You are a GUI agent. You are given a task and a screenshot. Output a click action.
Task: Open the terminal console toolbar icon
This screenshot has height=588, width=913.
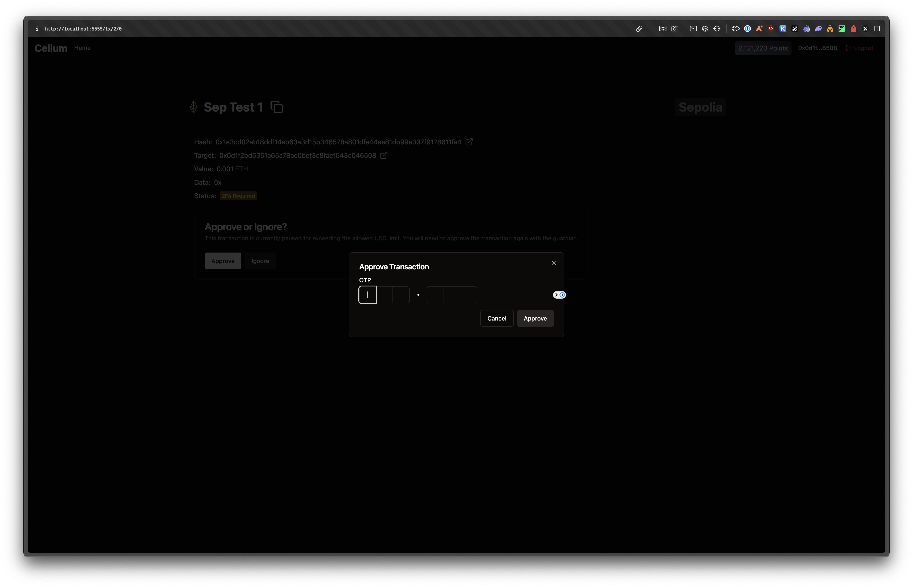click(693, 29)
